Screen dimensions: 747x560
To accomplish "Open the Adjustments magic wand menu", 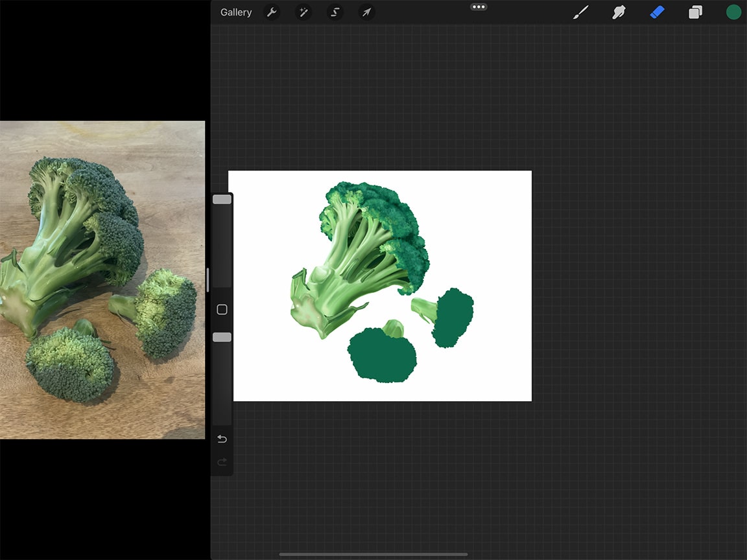I will click(303, 12).
